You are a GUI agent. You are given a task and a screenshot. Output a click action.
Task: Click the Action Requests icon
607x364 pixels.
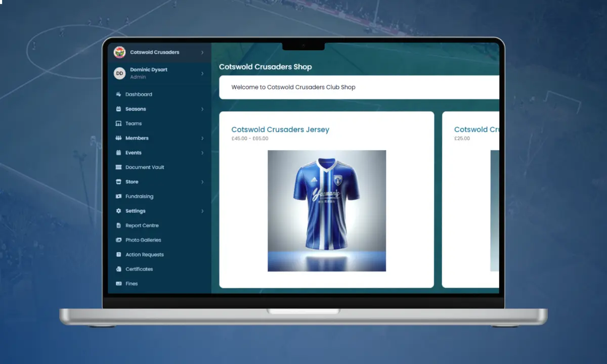coord(118,255)
